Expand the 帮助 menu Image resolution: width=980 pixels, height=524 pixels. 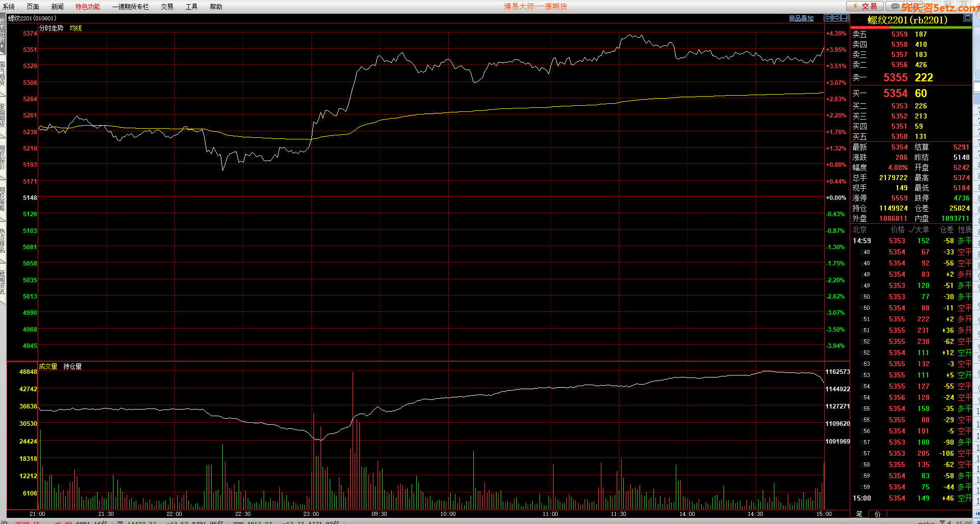tap(216, 7)
